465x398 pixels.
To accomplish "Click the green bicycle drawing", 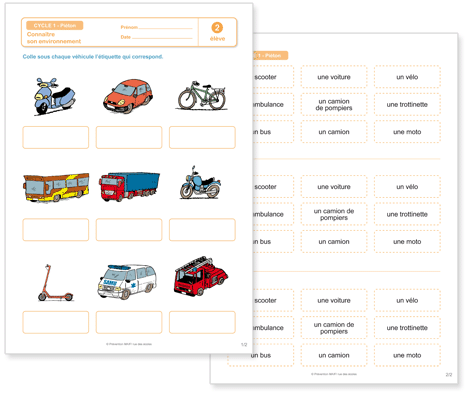I will coord(202,95).
